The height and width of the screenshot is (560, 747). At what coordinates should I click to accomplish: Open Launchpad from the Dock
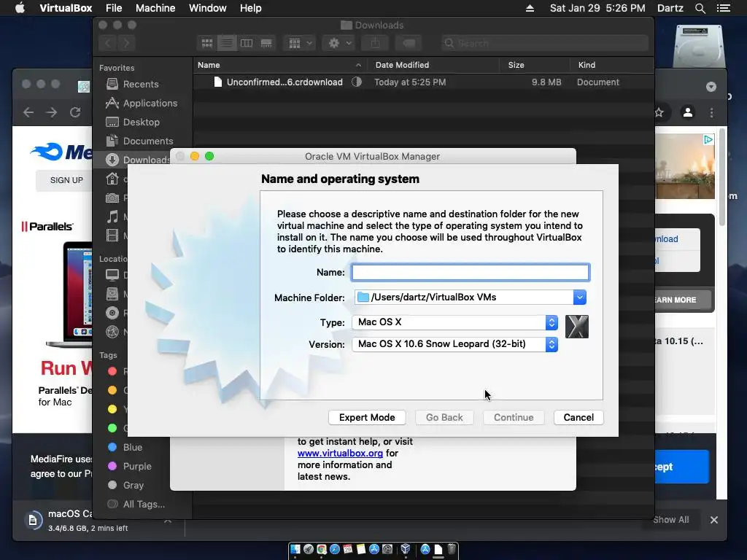point(309,549)
